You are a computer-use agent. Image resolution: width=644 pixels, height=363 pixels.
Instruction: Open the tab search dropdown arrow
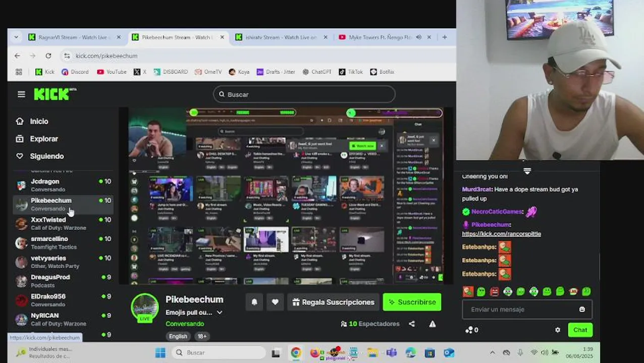(x=16, y=37)
